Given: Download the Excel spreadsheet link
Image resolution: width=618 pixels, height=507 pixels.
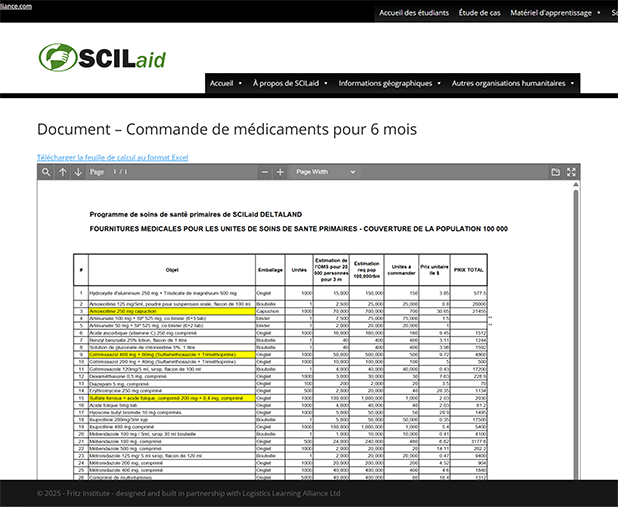Looking at the screenshot, I should (112, 157).
